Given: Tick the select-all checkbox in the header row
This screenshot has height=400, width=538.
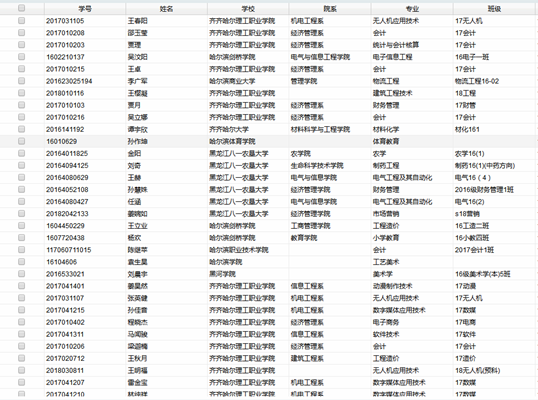Looking at the screenshot, I should point(21,8).
